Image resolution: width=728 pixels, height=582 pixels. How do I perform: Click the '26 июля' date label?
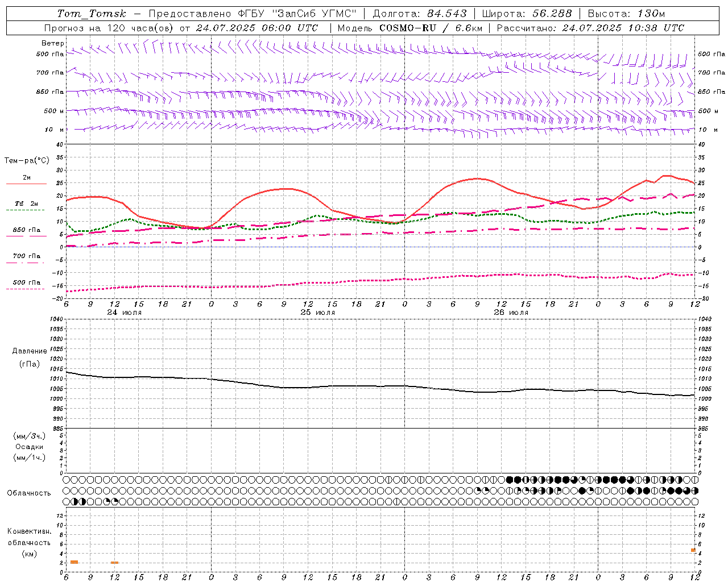pyautogui.click(x=511, y=313)
